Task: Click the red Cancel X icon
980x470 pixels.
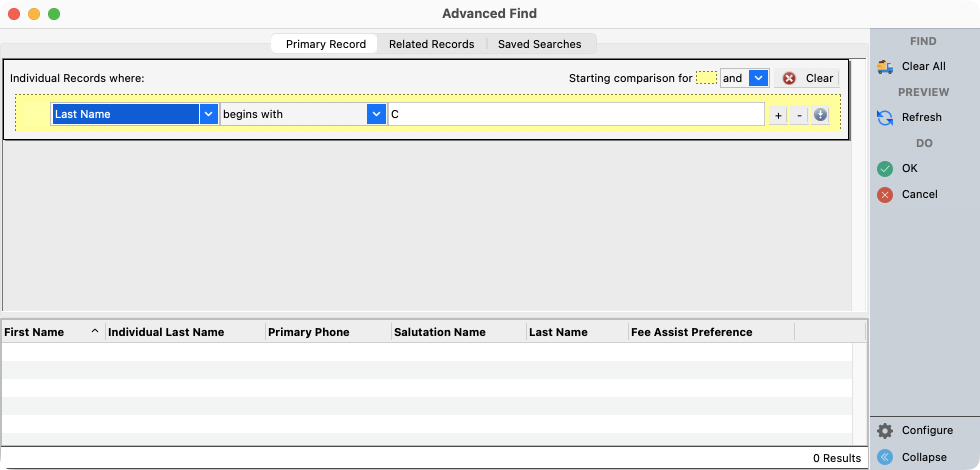Action: pyautogui.click(x=885, y=194)
